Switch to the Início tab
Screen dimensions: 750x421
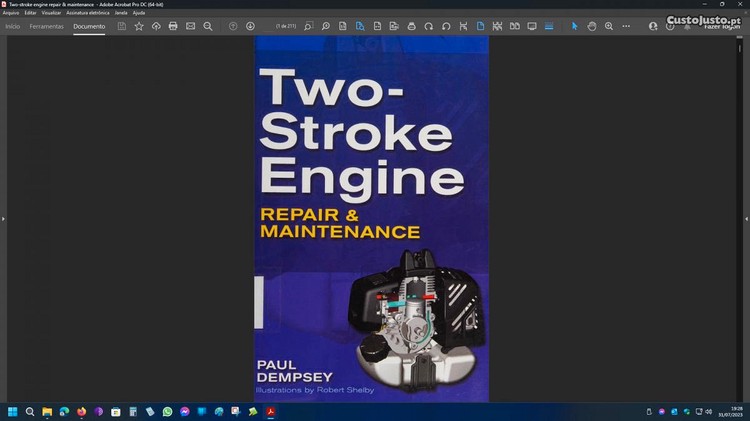click(x=13, y=26)
